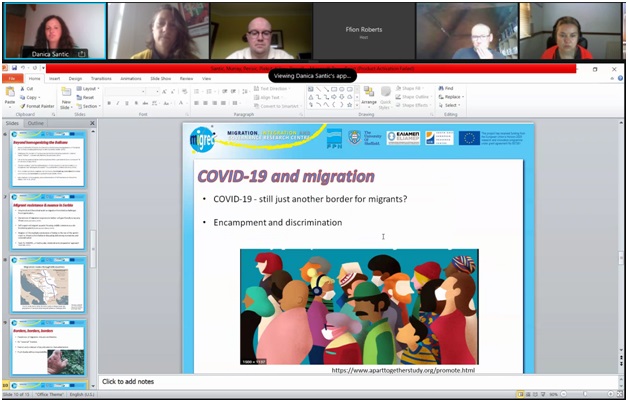Viewport: 628px width, 402px height.
Task: Open the Layout dropdown
Action: click(91, 88)
